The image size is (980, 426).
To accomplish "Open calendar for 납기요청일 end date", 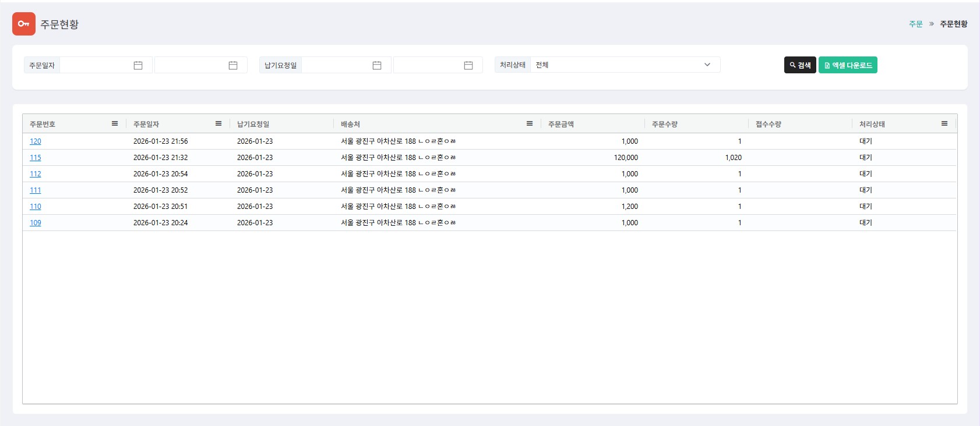I will click(468, 65).
